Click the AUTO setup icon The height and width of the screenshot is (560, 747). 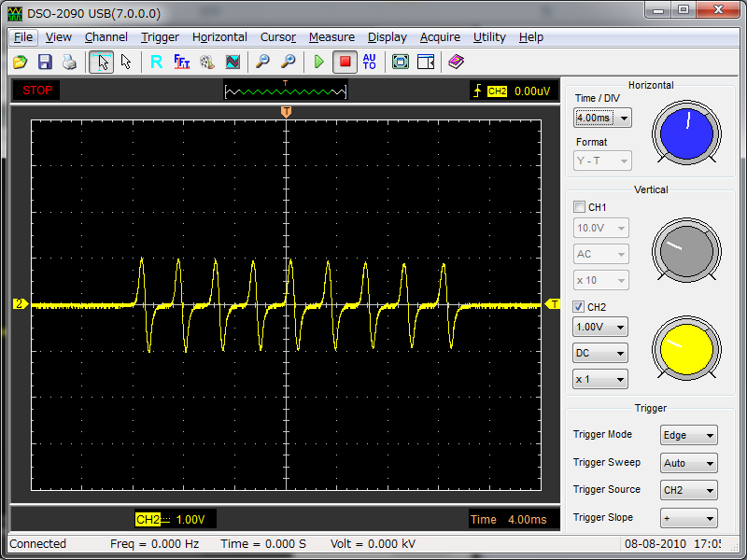(x=370, y=62)
